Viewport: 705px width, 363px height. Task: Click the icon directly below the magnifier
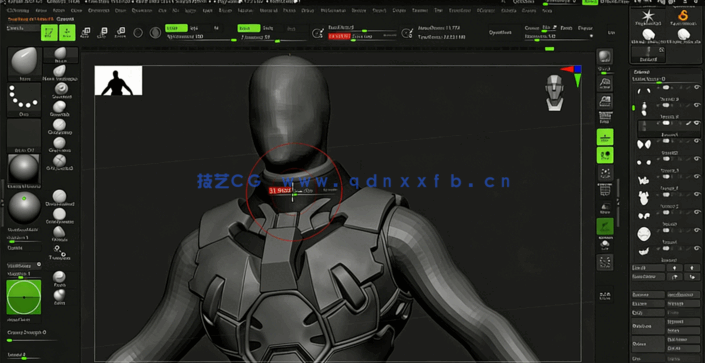(x=605, y=101)
